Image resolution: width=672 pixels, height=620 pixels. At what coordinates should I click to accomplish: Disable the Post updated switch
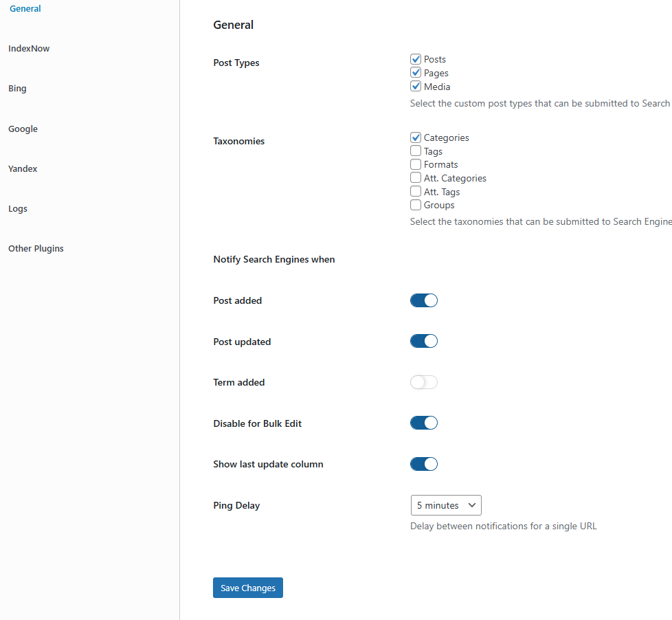coord(424,342)
